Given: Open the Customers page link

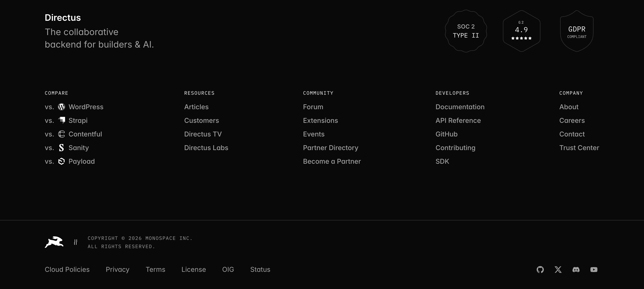Looking at the screenshot, I should coord(201,120).
